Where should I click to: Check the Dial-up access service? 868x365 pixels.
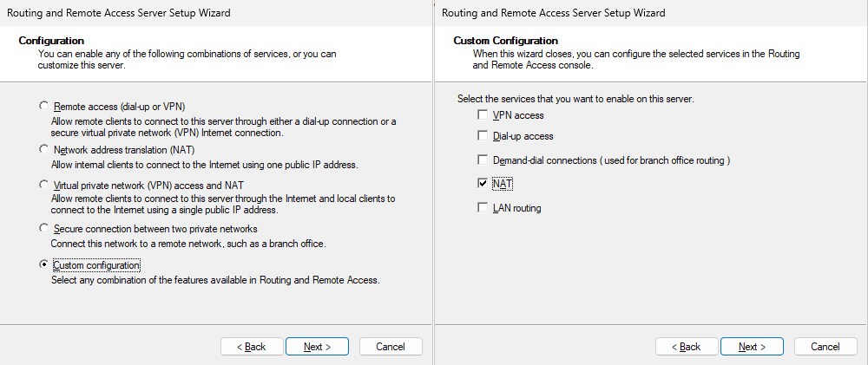[483, 136]
